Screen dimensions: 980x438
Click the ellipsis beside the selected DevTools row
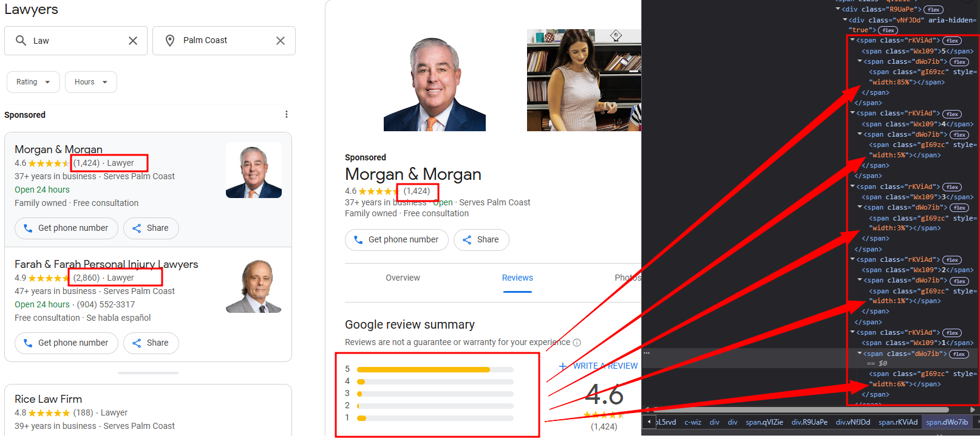647,353
